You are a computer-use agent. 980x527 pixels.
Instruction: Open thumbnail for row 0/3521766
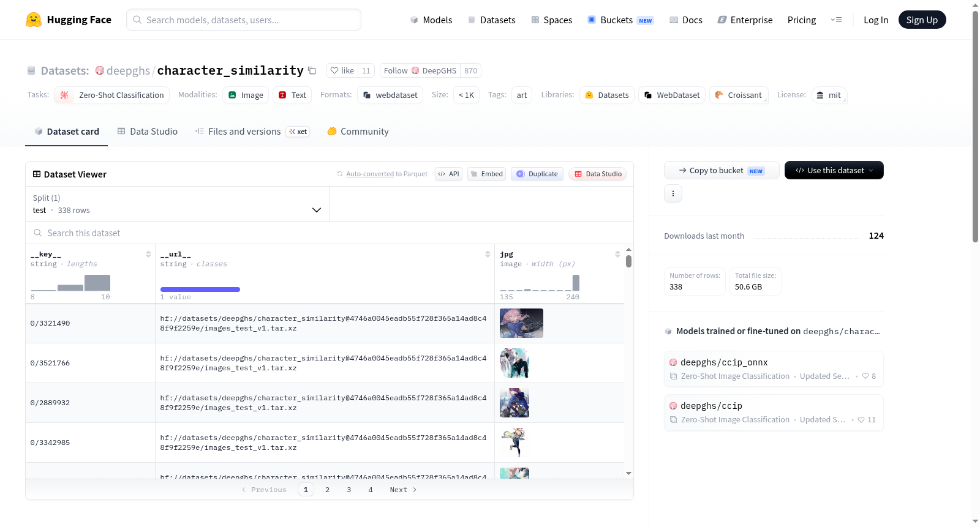click(x=514, y=363)
